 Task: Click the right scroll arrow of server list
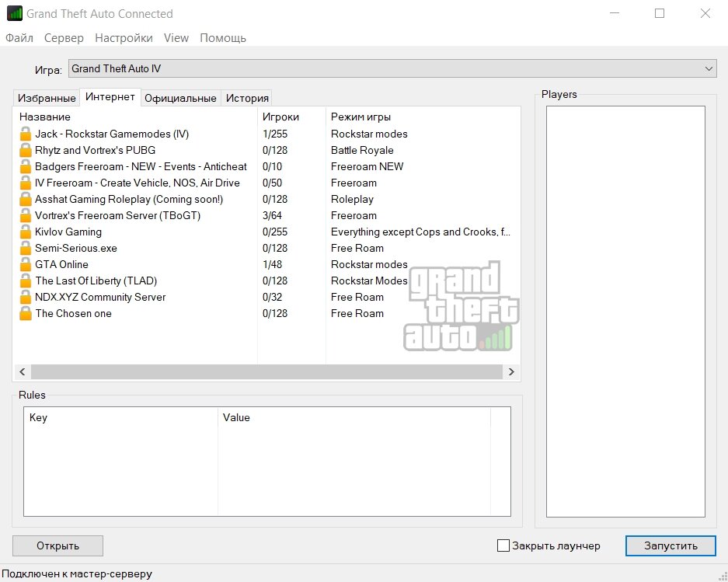pos(511,371)
